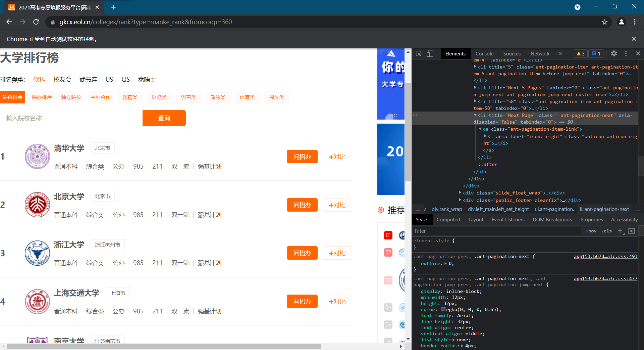Open app153 css:493 source link
Screen dimensions: 644x350
605,256
